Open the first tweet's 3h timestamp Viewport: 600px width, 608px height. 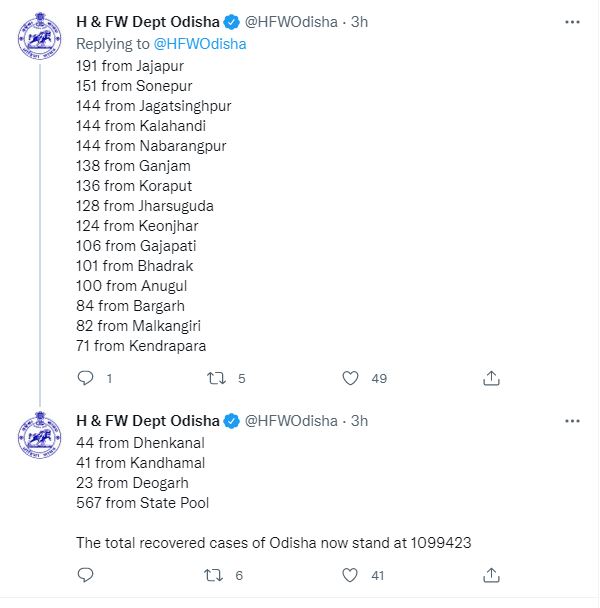point(359,21)
